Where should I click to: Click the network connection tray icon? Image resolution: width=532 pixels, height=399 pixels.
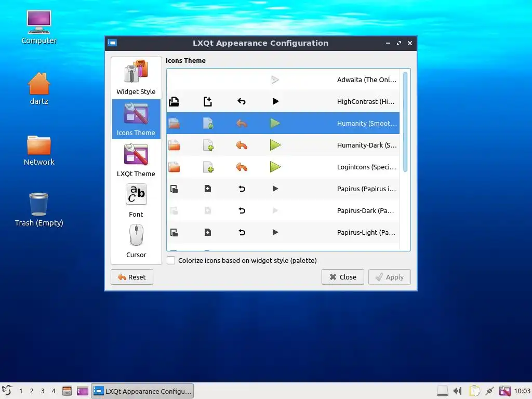[489, 391]
